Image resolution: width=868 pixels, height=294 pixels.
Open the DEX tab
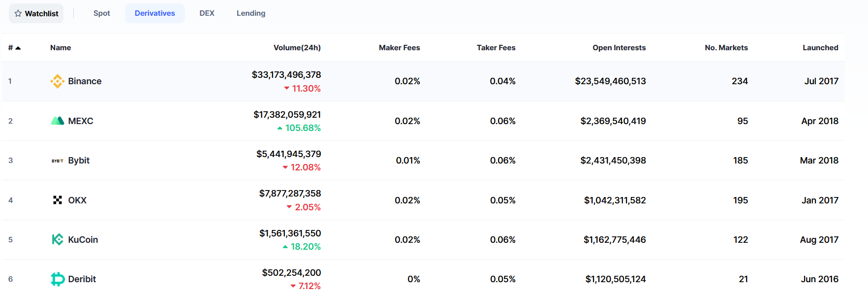click(207, 13)
